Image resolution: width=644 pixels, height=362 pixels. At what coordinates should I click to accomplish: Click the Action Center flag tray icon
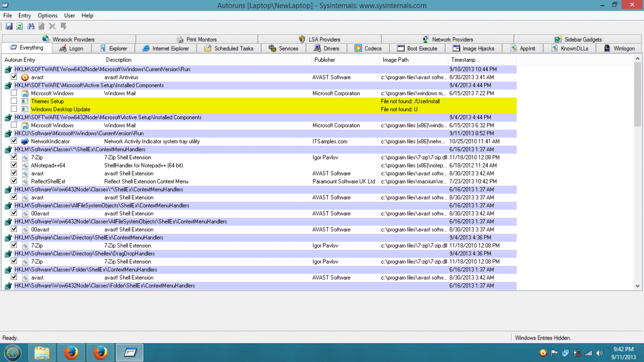point(554,353)
